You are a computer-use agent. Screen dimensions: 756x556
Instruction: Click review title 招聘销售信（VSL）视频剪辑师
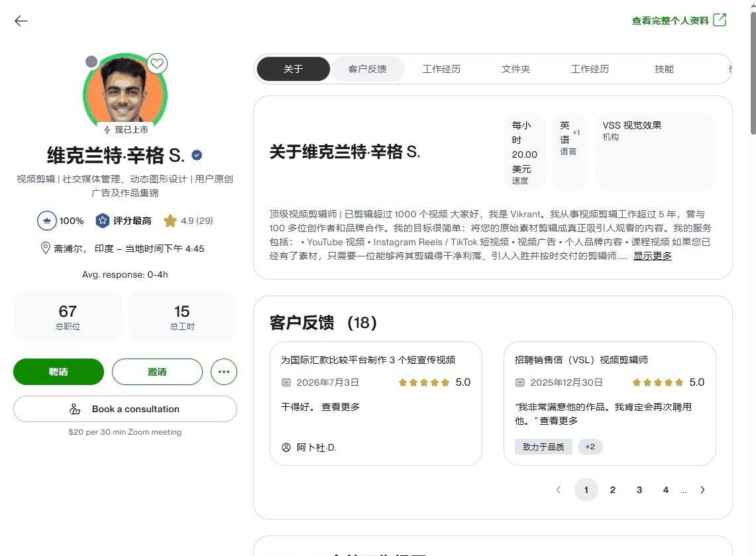[x=581, y=360]
